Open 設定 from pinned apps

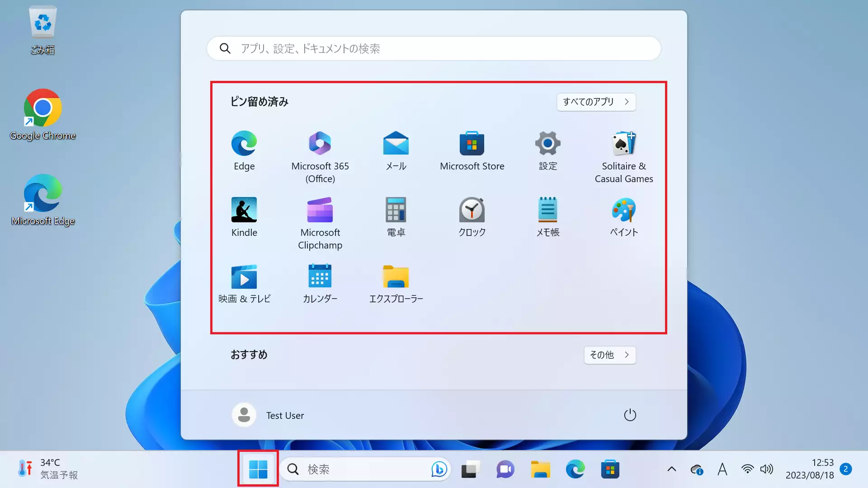tap(548, 151)
